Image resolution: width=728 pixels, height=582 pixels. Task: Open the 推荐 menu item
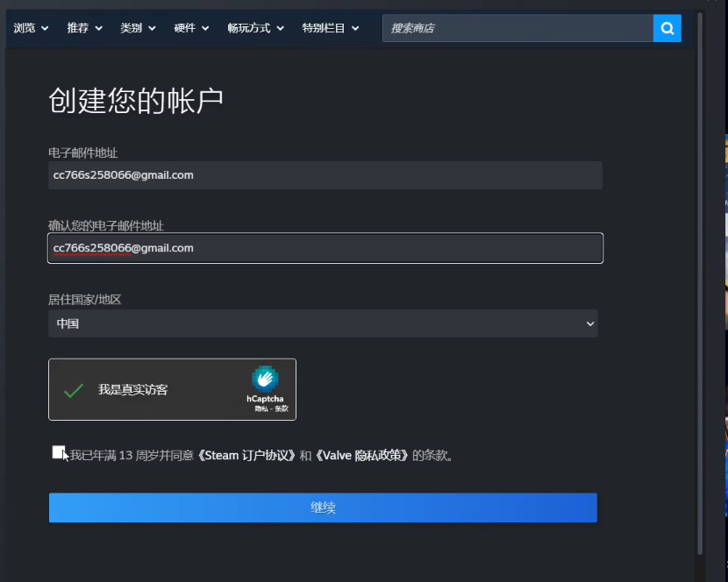(84, 28)
